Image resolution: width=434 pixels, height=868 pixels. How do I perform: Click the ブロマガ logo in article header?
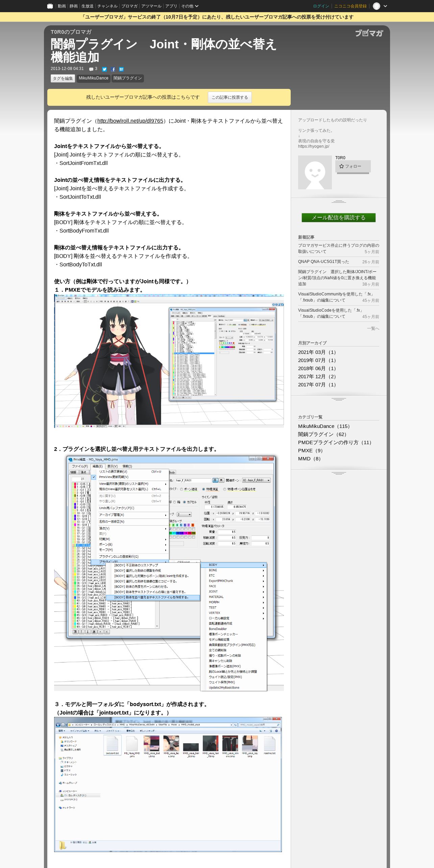coord(369,33)
